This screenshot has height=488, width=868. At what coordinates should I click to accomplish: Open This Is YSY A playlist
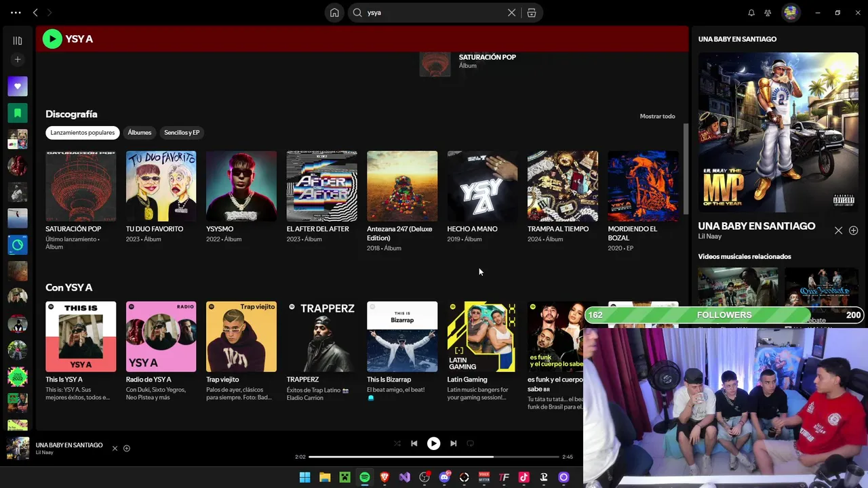point(81,336)
